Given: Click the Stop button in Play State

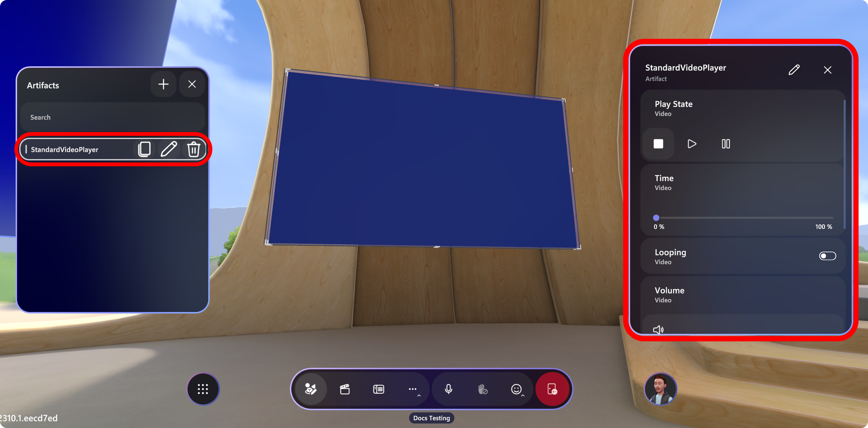Looking at the screenshot, I should (658, 144).
